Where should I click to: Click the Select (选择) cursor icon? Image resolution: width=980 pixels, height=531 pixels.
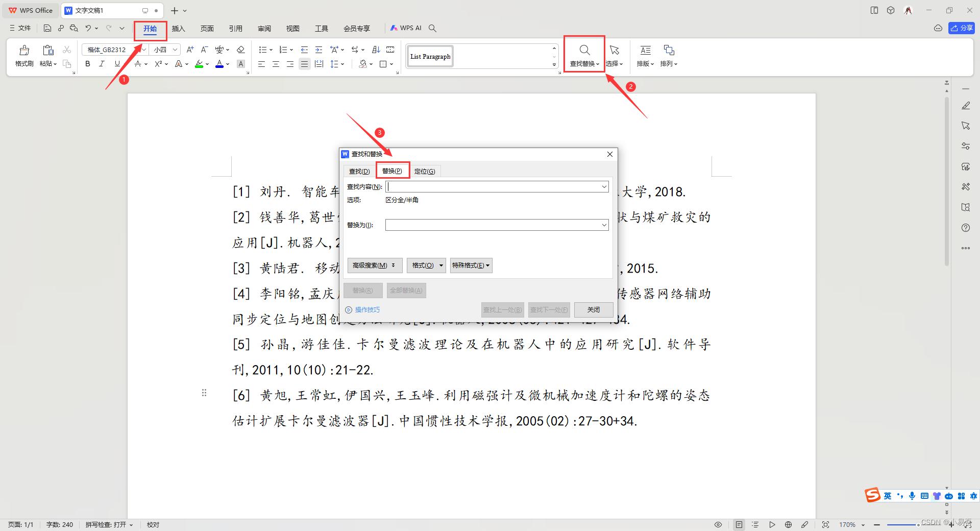click(614, 50)
